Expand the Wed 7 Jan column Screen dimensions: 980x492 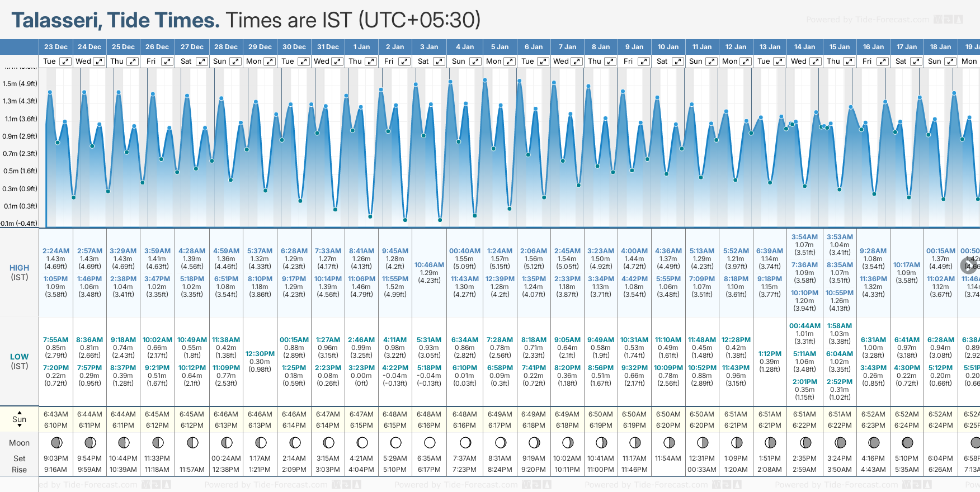point(576,61)
